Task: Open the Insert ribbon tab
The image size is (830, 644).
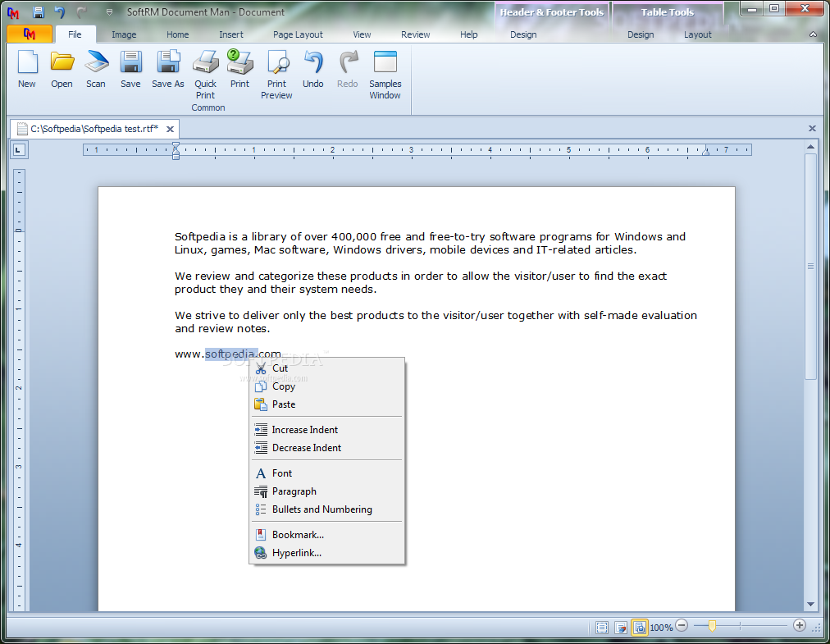Action: pyautogui.click(x=231, y=34)
